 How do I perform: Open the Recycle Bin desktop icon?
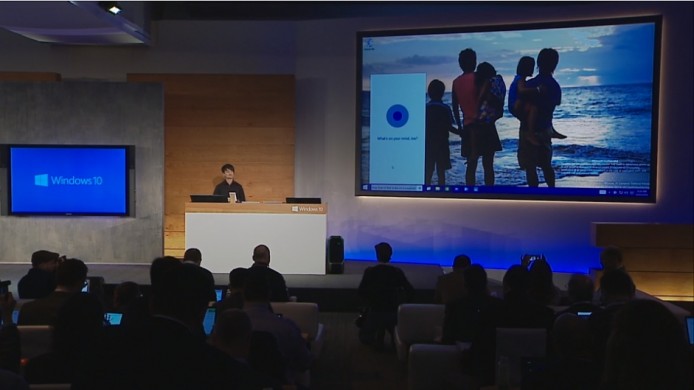[368, 44]
